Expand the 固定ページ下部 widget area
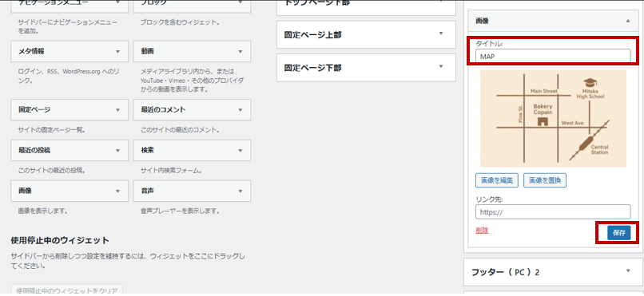This screenshot has height=296, width=644. 442,66
